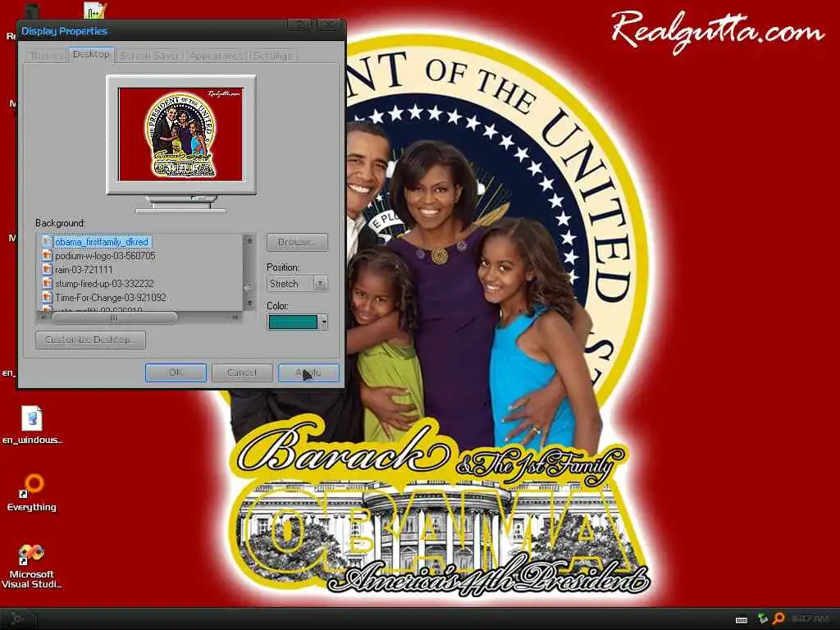
Task: Click the Browse button
Action: [297, 242]
